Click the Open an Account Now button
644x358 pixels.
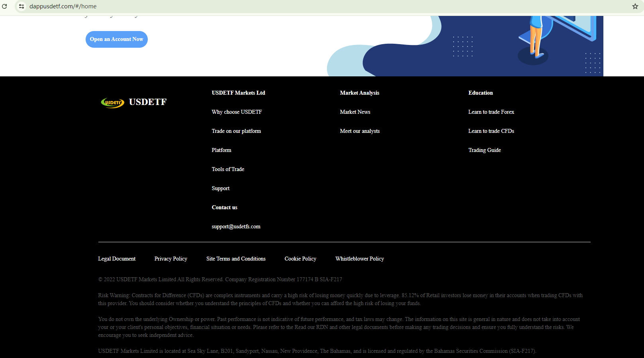pyautogui.click(x=117, y=39)
